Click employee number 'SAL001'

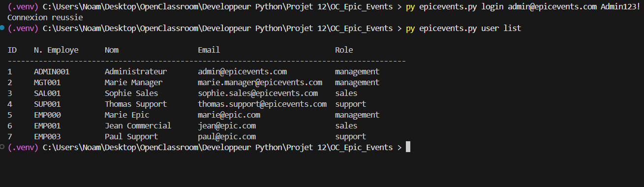[x=47, y=93]
